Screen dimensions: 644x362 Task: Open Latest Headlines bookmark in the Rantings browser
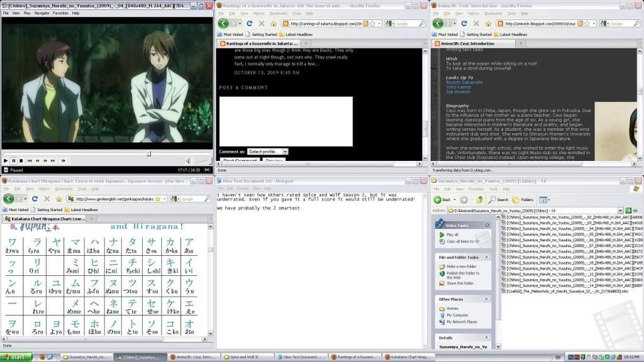[296, 35]
